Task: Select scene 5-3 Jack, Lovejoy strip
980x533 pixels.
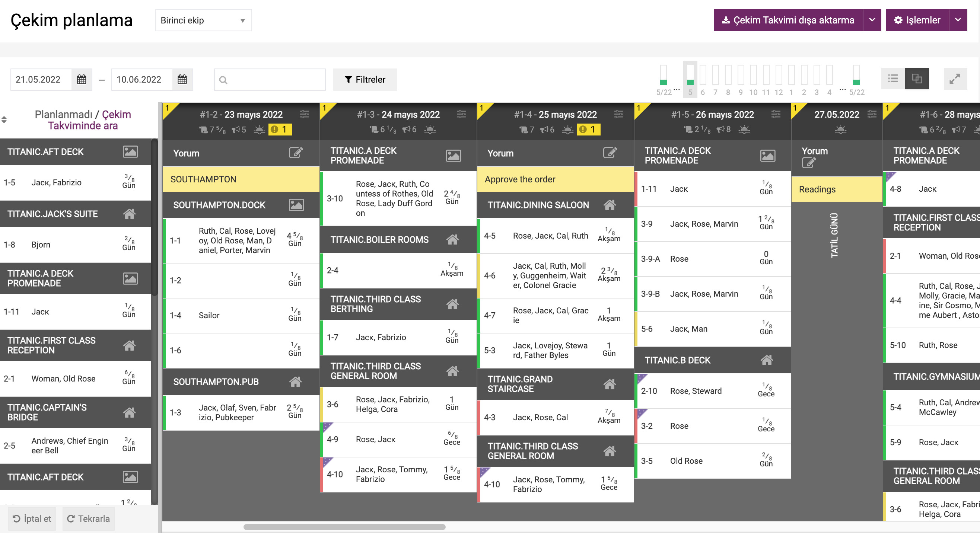Action: (x=556, y=350)
